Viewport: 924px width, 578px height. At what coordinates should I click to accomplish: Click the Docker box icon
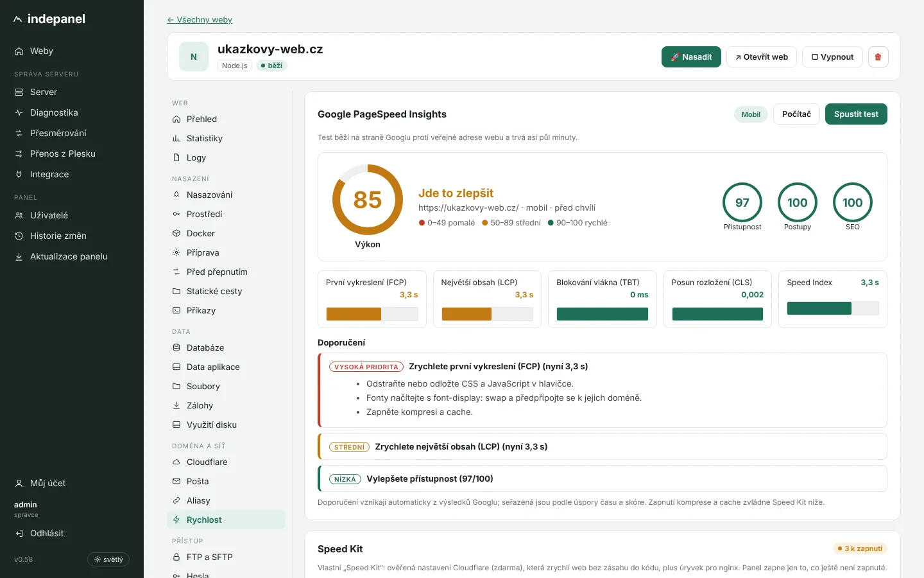176,234
